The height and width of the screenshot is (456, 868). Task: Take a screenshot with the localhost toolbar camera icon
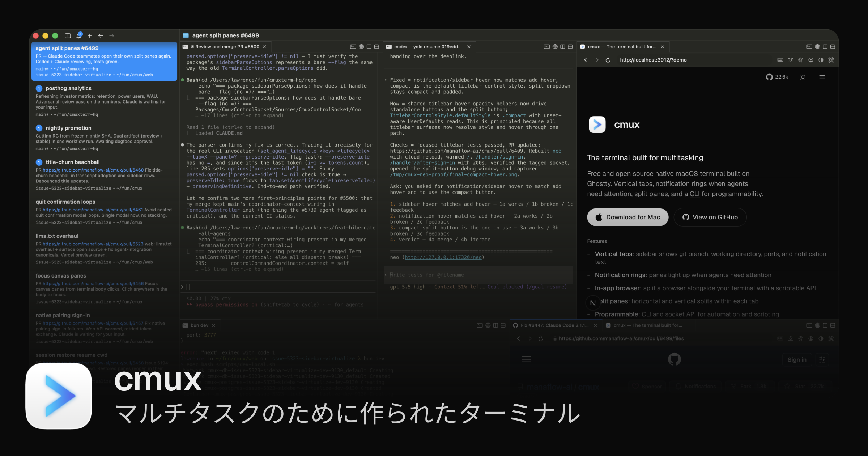[x=791, y=60]
